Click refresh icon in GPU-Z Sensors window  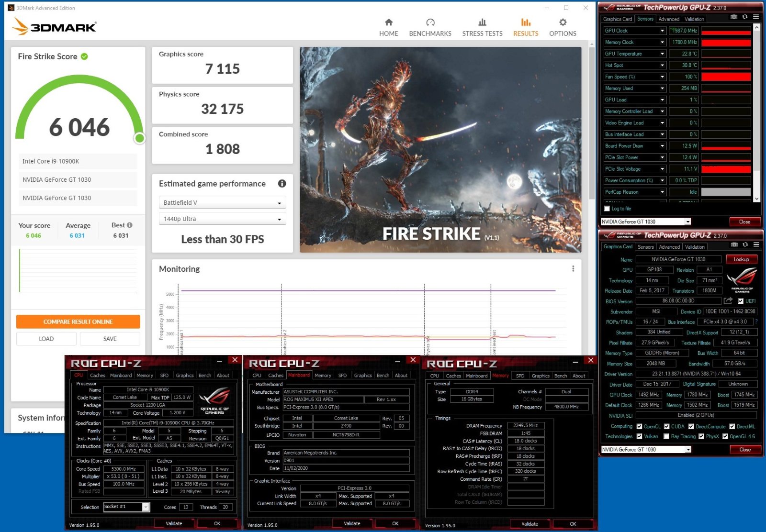[x=745, y=17]
